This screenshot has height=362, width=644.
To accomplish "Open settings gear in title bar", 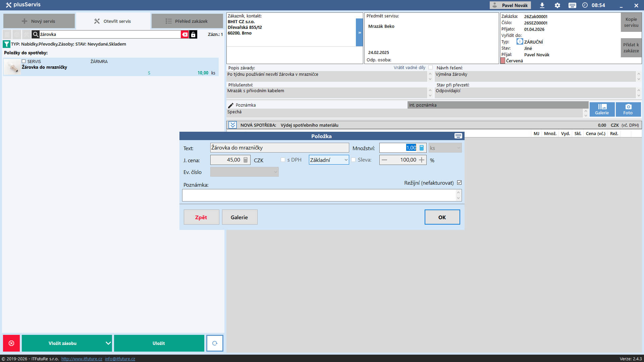I will tap(557, 5).
